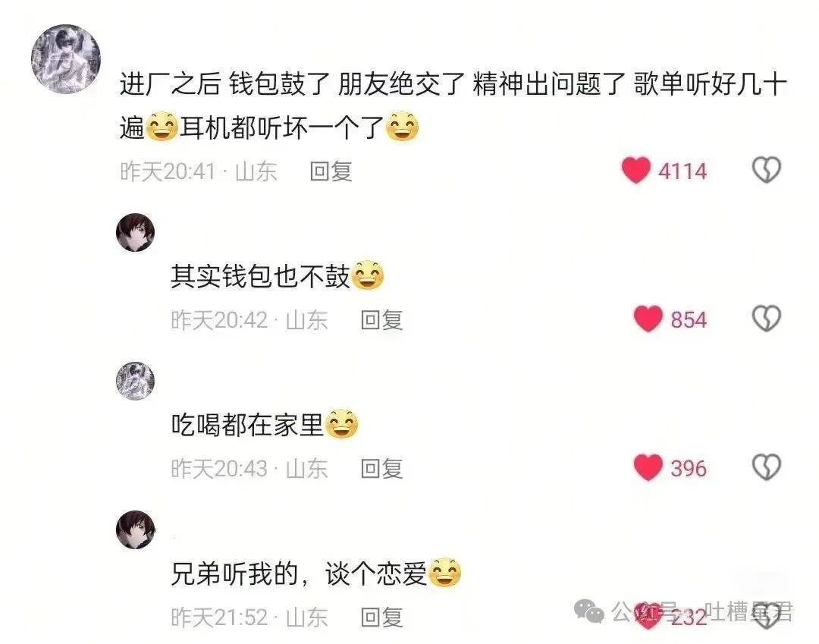The image size is (819, 644).
Task: Tap broken heart on 854-like reply
Action: click(x=766, y=319)
